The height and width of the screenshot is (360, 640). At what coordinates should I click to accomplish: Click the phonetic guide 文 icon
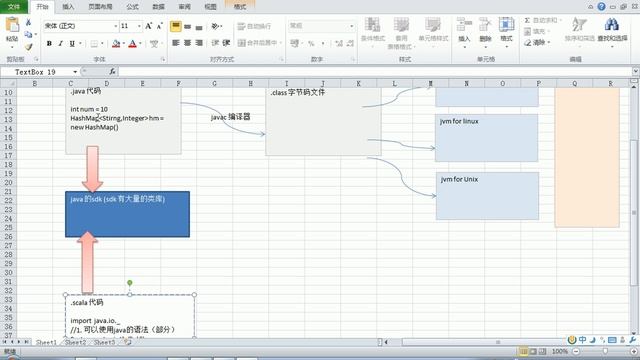[x=154, y=43]
